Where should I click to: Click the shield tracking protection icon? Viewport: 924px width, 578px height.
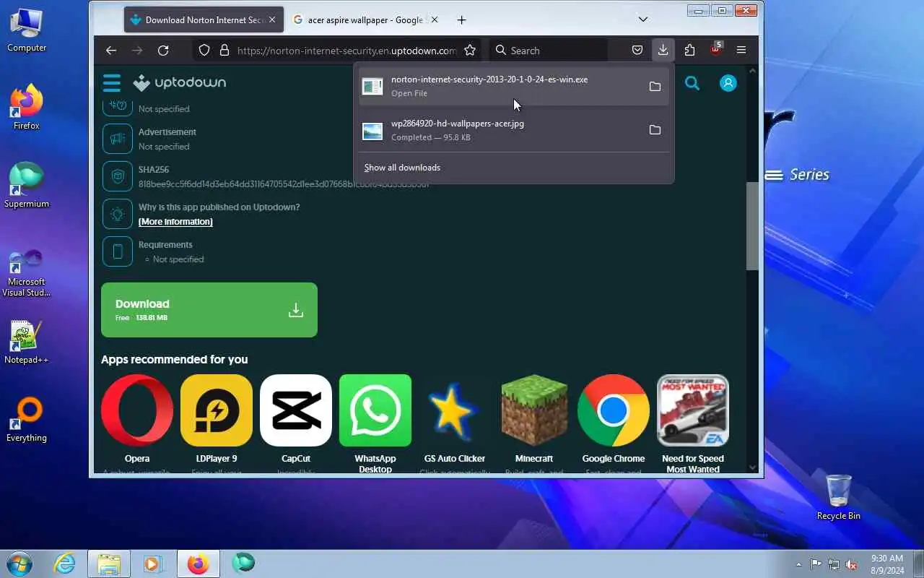204,50
